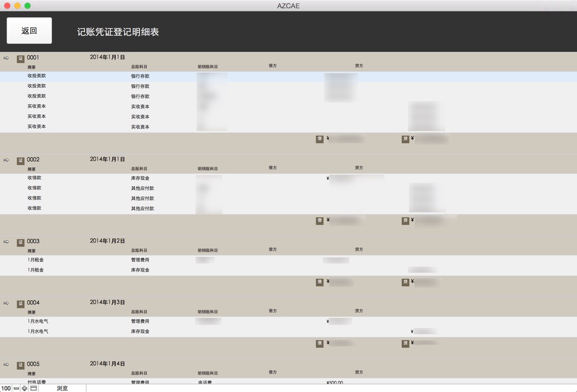The height and width of the screenshot is (392, 577).
Task: Click the 借 total icon for voucher 0002
Action: 319,221
